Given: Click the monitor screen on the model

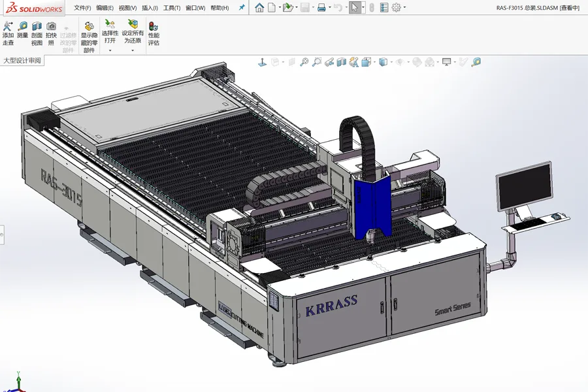Looking at the screenshot, I should click(x=525, y=188).
